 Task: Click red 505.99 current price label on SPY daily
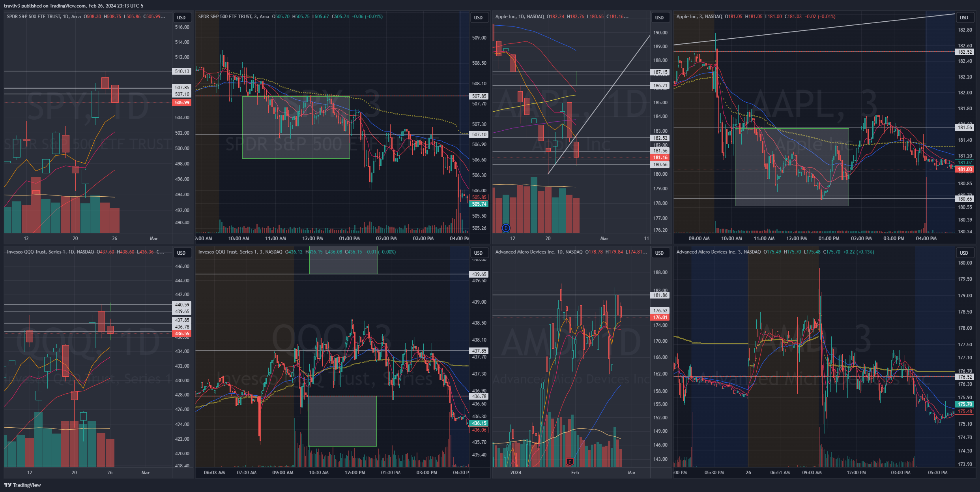[182, 103]
